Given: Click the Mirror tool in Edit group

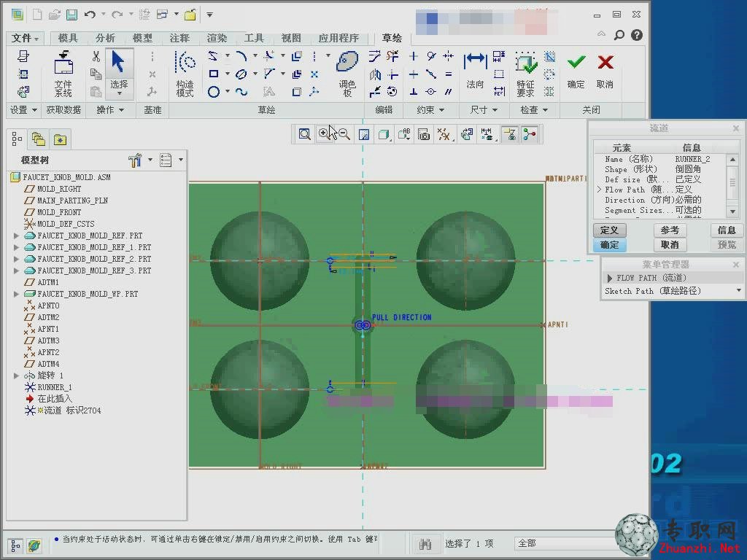Looking at the screenshot, I should coord(375,74).
